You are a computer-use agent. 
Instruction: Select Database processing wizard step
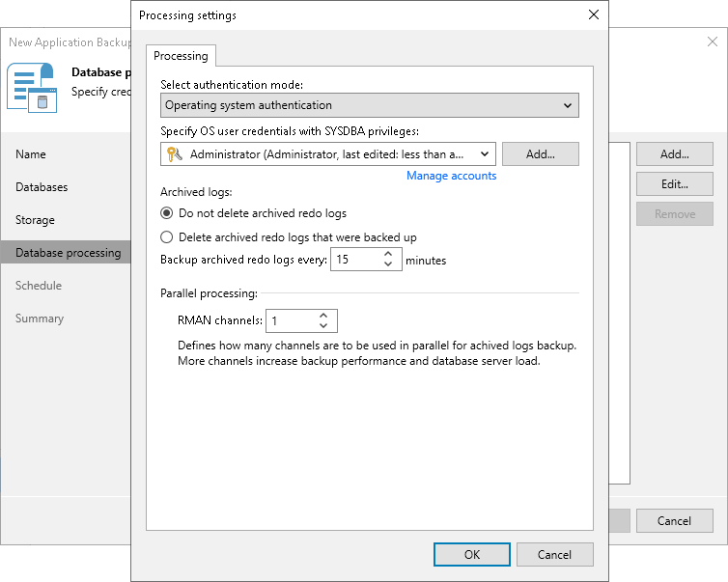pos(66,253)
